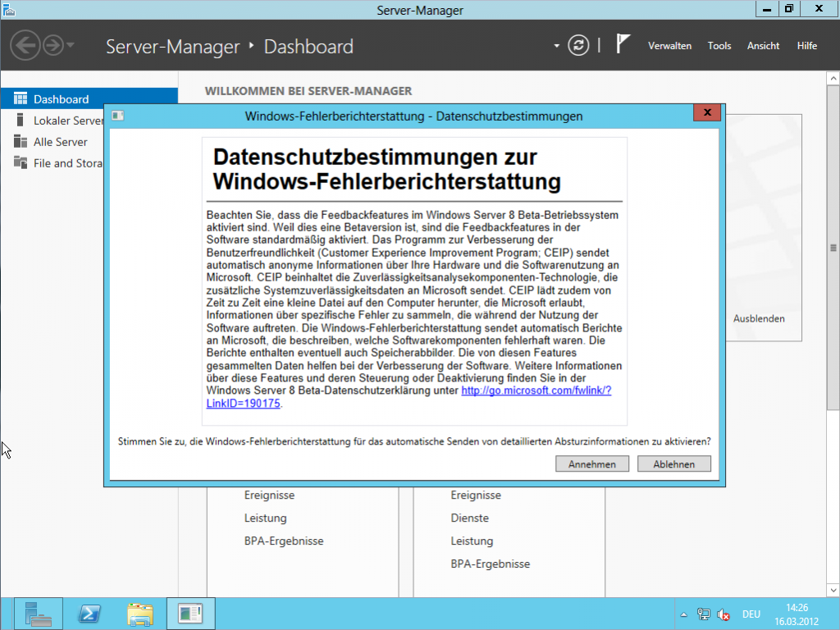Click the back navigation arrow
Image resolution: width=840 pixels, height=630 pixels.
point(25,46)
